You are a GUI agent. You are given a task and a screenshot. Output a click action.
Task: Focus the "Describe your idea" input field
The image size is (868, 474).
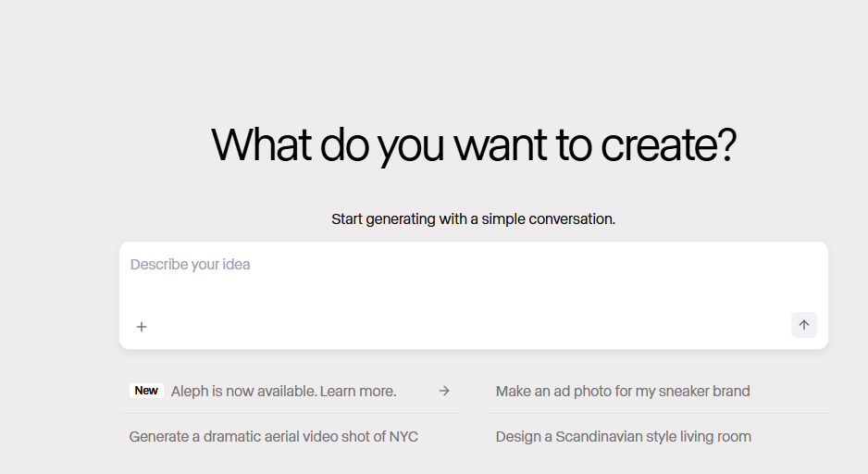coord(472,278)
